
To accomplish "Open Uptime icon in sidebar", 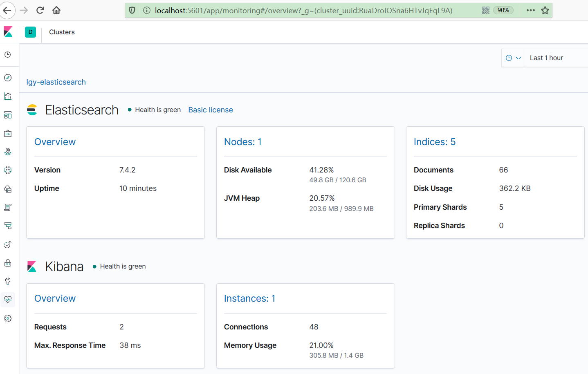I will 8,244.
